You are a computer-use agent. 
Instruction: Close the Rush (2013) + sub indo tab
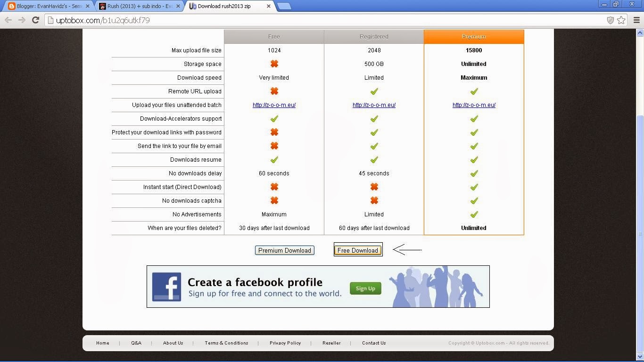tap(178, 6)
